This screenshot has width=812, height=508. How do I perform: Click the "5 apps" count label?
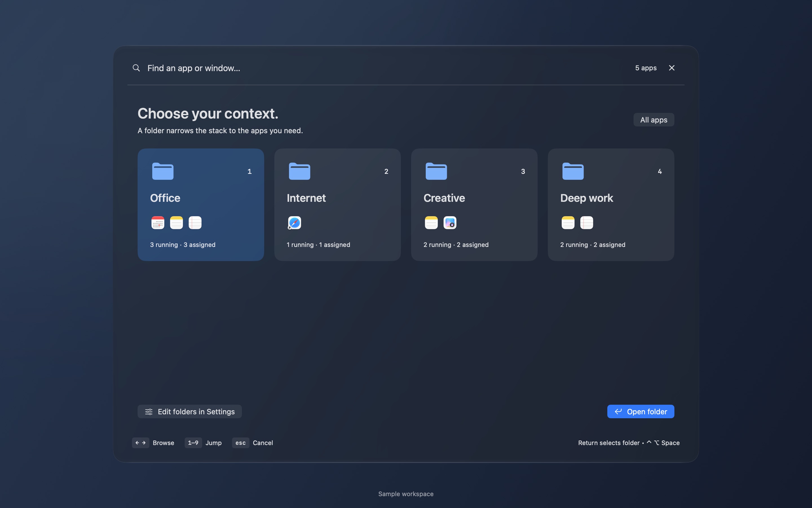(646, 68)
